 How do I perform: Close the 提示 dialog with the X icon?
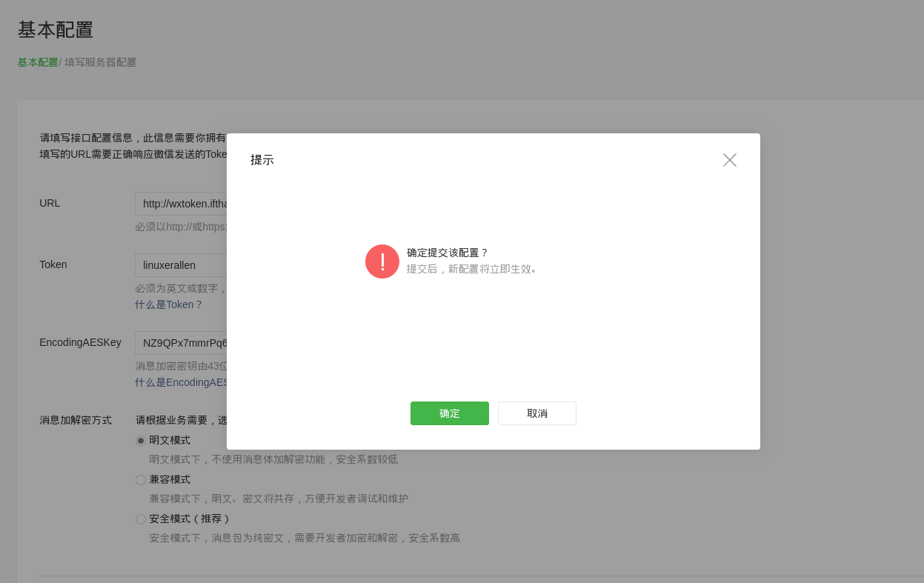point(729,160)
